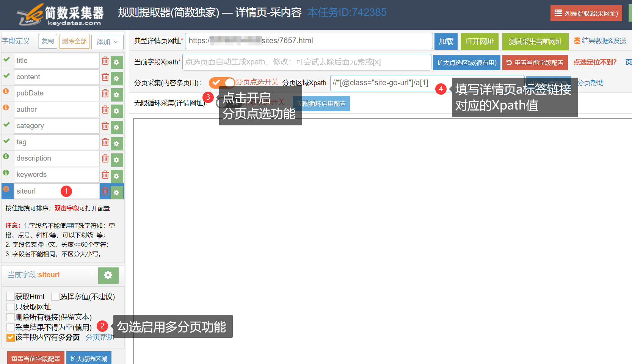The width and height of the screenshot is (632, 364).
Task: Focus the 当前字段Xpath input
Action: point(307,62)
